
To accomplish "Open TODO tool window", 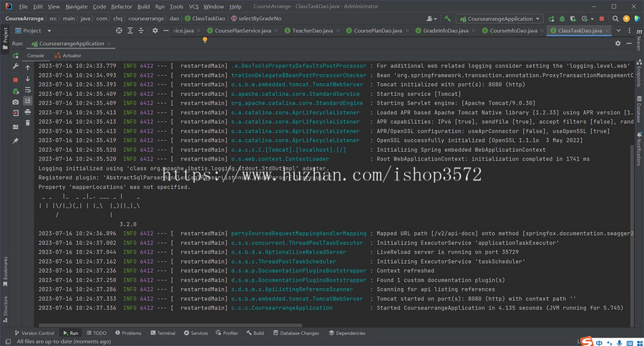I will click(97, 333).
